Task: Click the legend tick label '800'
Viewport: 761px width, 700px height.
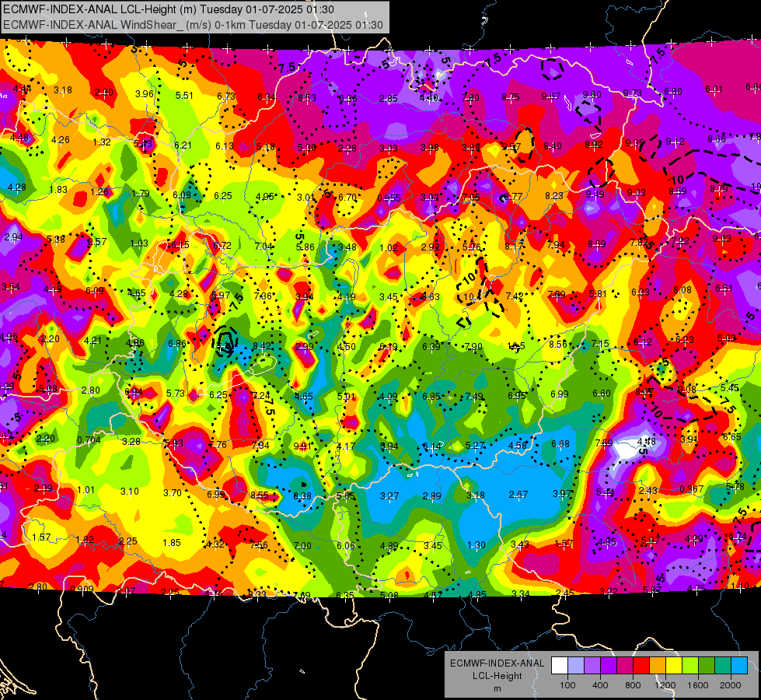Action: coord(633,685)
